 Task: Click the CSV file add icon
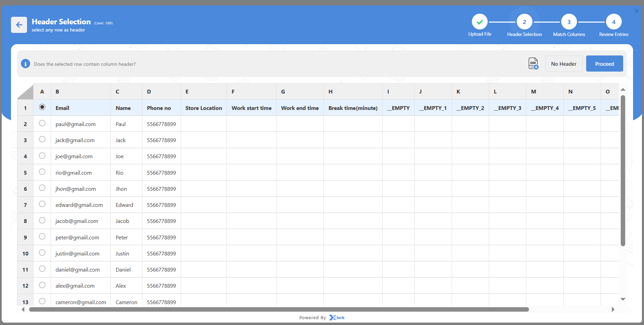[x=533, y=64]
